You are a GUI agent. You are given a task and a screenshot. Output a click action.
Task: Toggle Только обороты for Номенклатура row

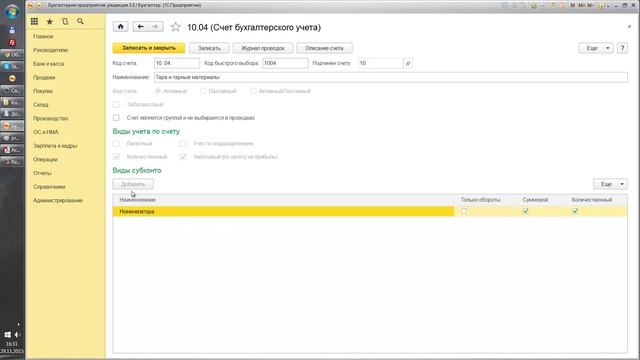click(x=464, y=211)
